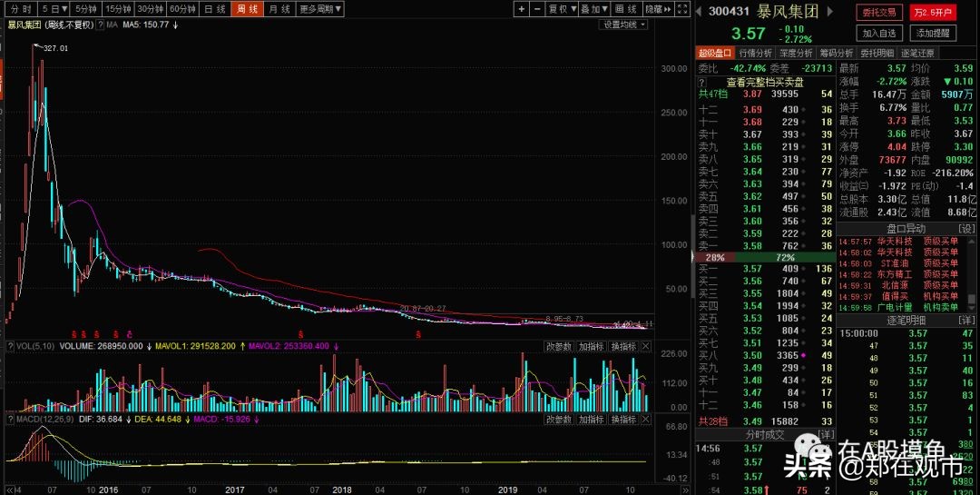Select 周线 weekly chart tab
The height and width of the screenshot is (495, 980).
[x=246, y=9]
